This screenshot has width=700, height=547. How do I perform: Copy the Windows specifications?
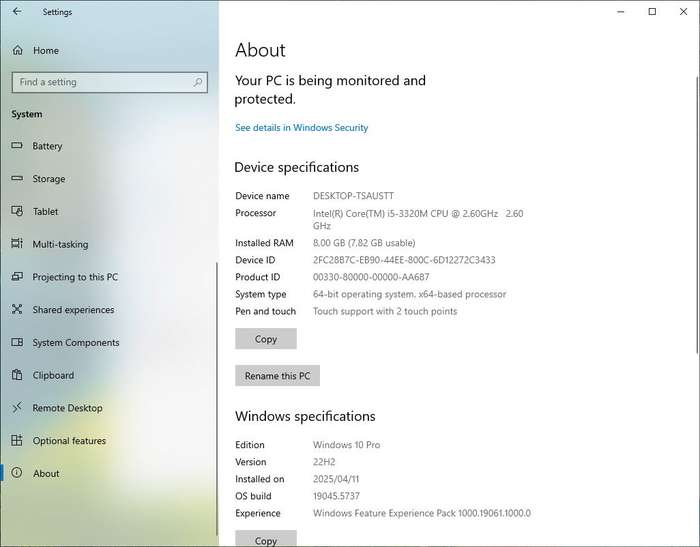pyautogui.click(x=266, y=539)
